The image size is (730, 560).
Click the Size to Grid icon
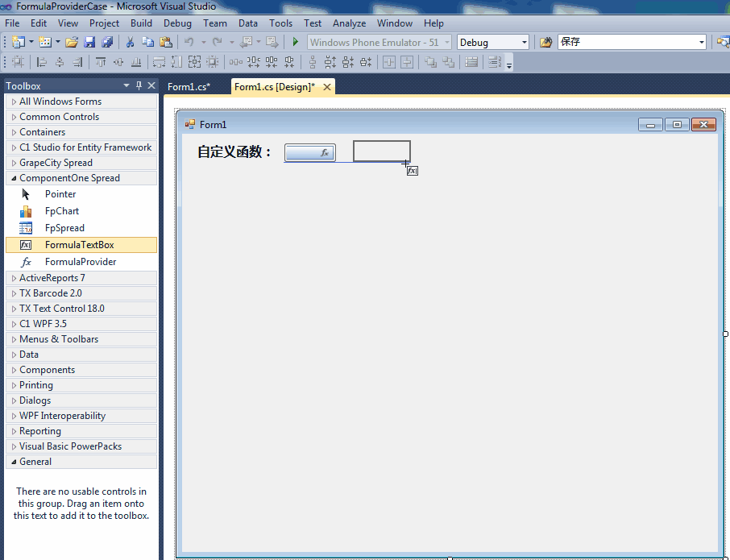click(x=213, y=62)
